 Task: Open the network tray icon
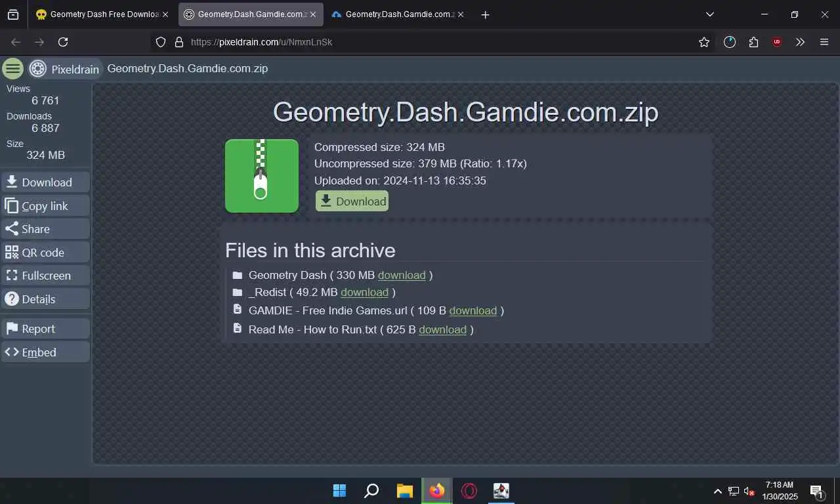[x=734, y=491]
